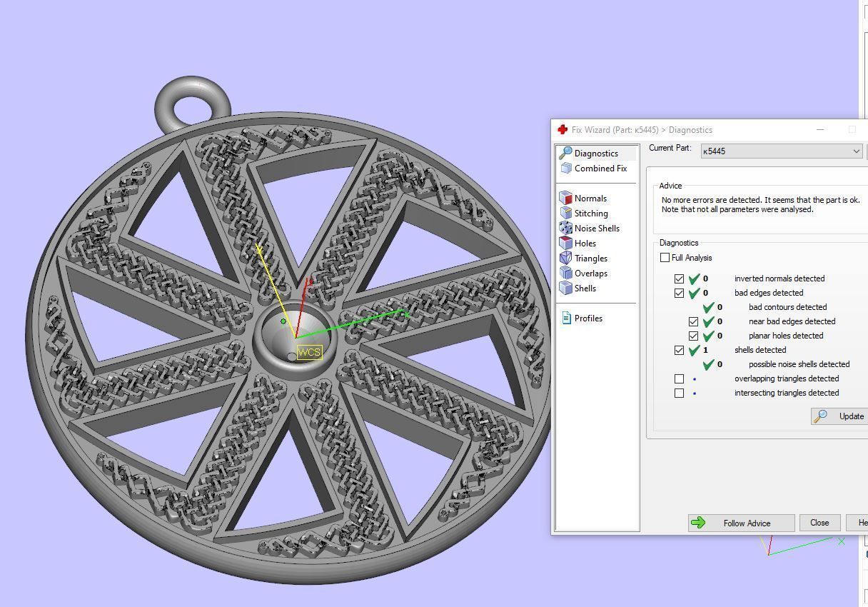Viewport: 868px width, 607px height.
Task: Click the green check beside possible noise shells
Action: (708, 364)
